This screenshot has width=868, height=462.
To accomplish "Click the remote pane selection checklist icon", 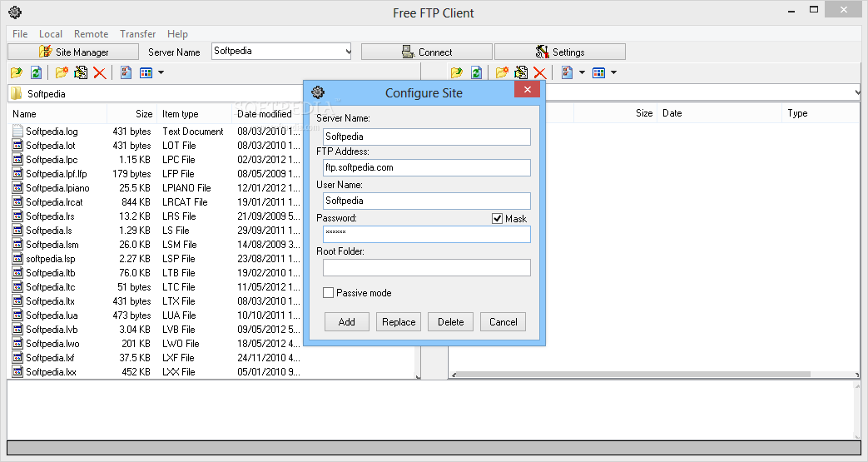I will click(567, 72).
